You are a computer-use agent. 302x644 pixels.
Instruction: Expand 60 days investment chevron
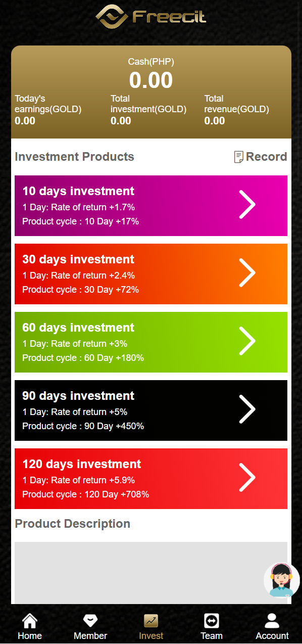tap(247, 341)
